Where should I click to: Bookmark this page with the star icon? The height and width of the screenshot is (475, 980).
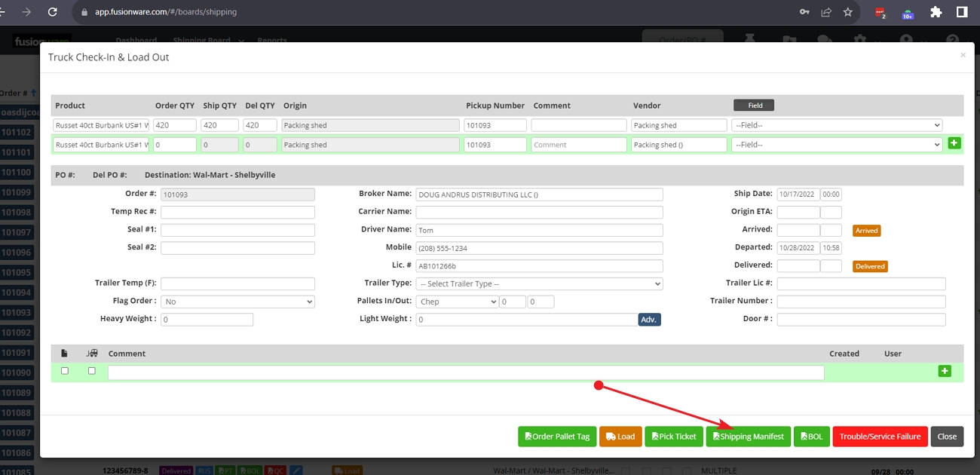point(848,12)
